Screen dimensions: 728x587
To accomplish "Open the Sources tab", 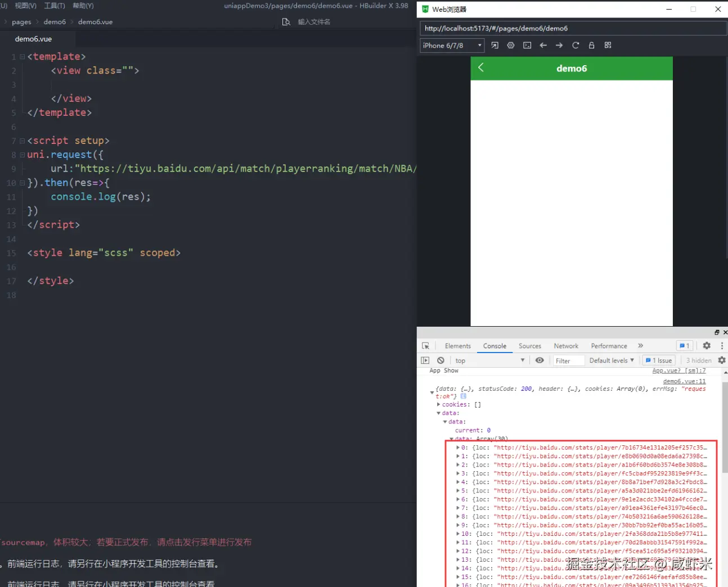I will point(530,346).
